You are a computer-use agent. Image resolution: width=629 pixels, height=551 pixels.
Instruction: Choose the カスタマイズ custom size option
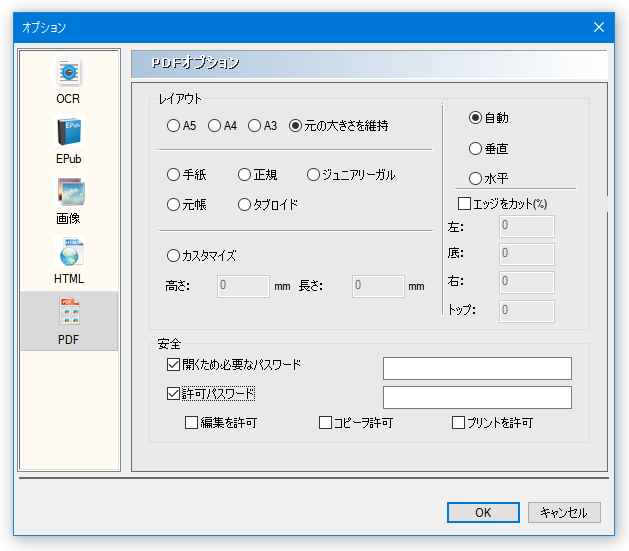[173, 255]
